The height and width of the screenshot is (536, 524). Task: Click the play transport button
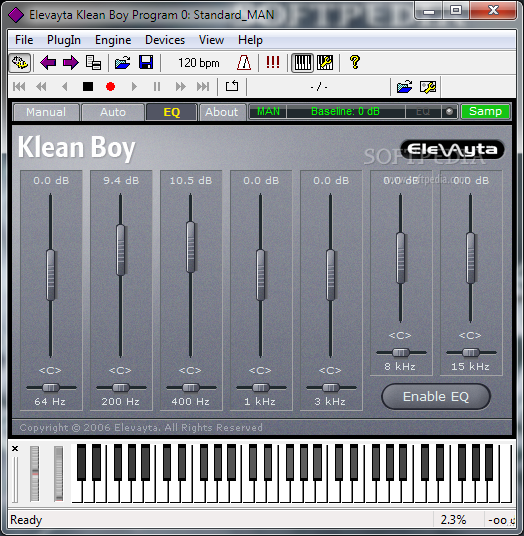point(134,87)
